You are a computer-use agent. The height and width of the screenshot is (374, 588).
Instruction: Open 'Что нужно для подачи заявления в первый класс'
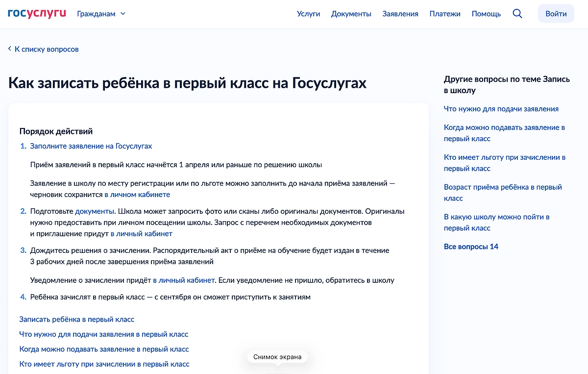[x=103, y=334]
